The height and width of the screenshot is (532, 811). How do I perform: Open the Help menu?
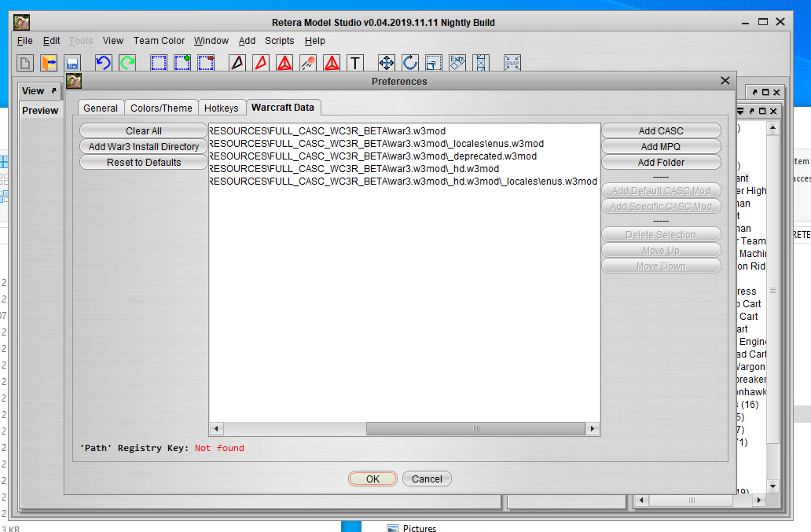[x=314, y=41]
